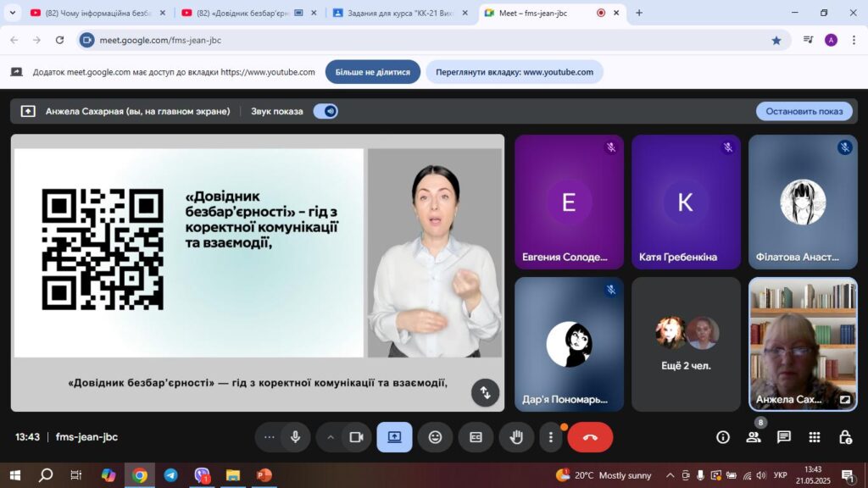This screenshot has width=868, height=488.
Task: Open volume control in system tray
Action: click(761, 475)
